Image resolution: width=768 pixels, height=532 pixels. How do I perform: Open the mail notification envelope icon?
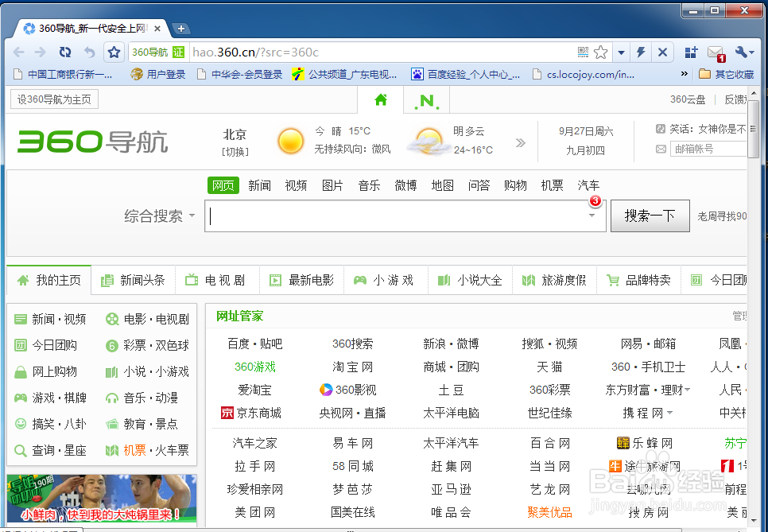pyautogui.click(x=716, y=53)
